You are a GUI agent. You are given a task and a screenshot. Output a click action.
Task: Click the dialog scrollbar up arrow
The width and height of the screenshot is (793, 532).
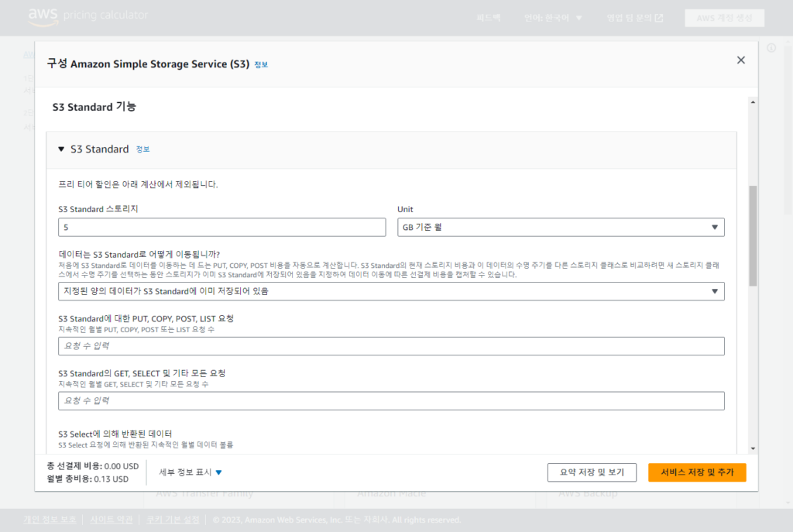click(753, 102)
